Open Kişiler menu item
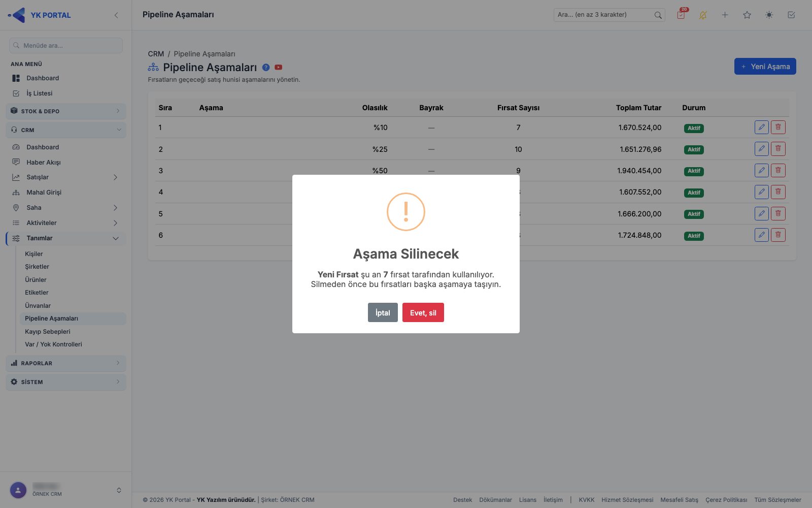 (34, 254)
